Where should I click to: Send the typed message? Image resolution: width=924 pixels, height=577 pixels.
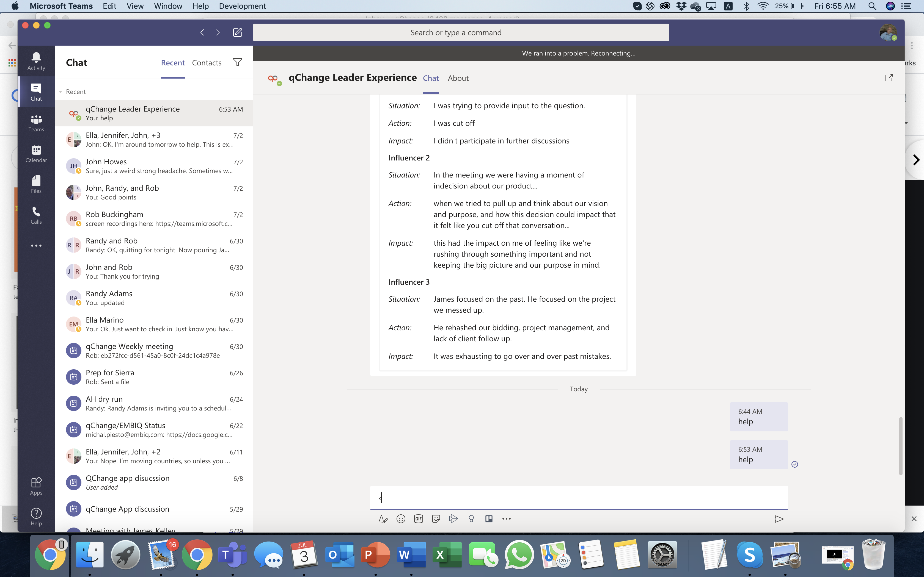pos(779,519)
